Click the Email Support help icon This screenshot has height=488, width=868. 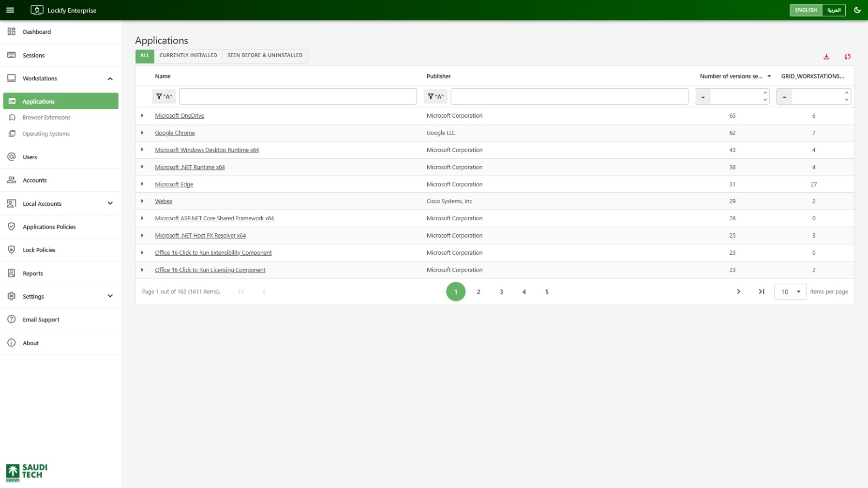pos(12,320)
